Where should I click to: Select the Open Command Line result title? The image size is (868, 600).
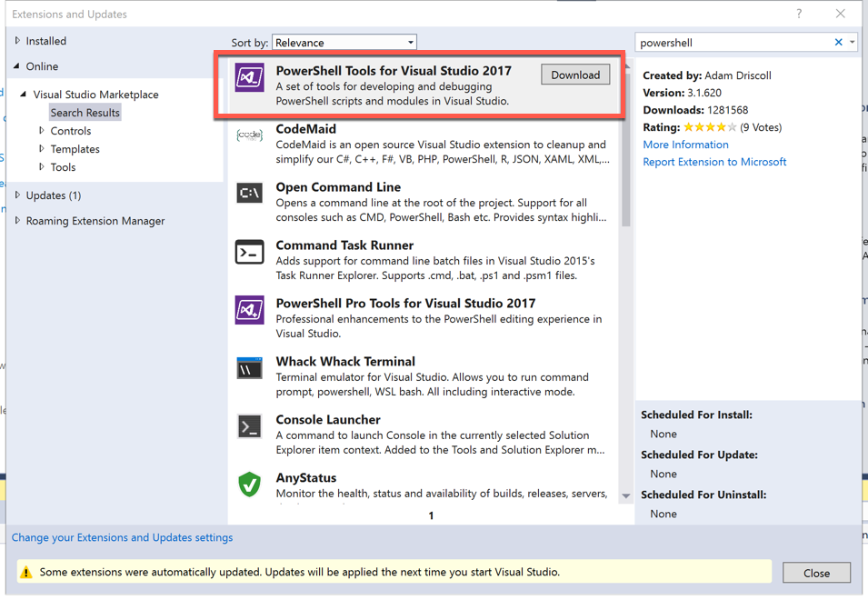point(338,187)
